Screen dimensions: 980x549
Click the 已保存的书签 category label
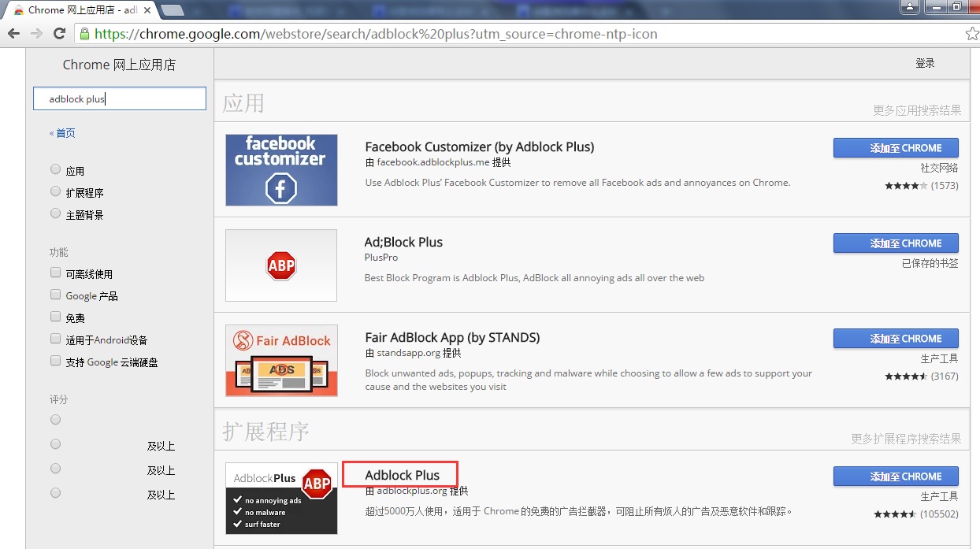click(930, 263)
